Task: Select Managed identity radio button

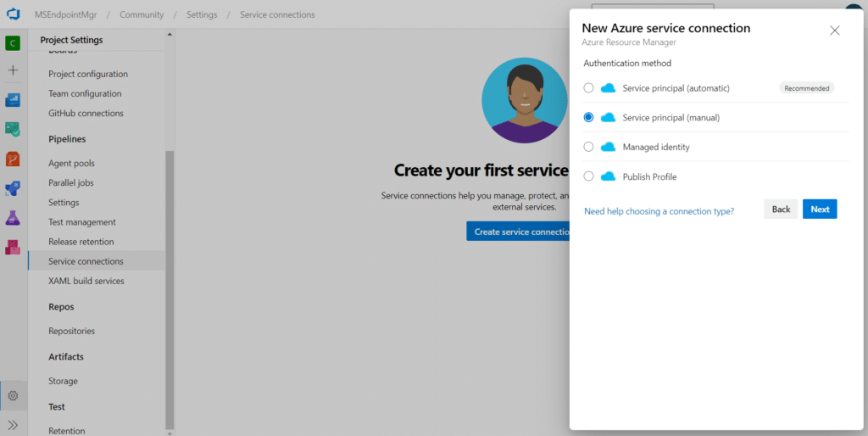Action: pyautogui.click(x=588, y=147)
